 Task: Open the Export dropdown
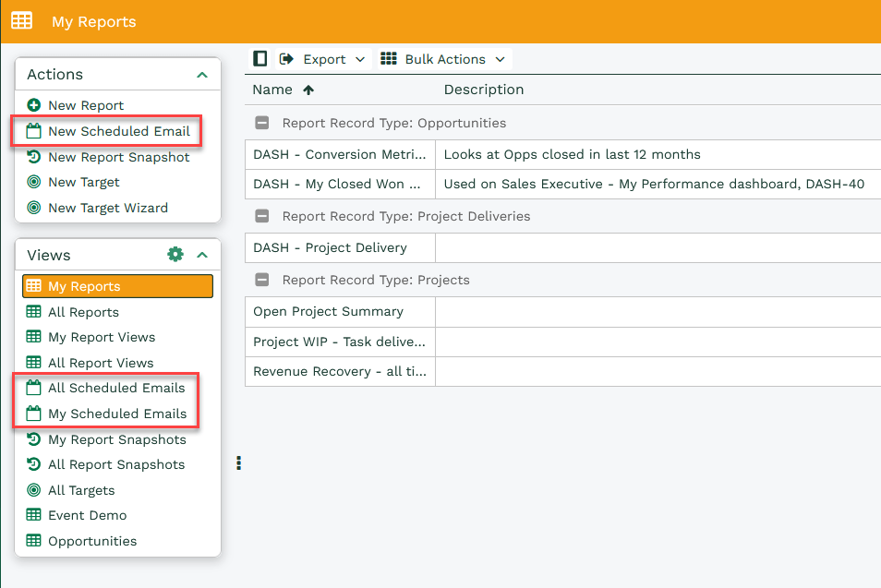(x=322, y=59)
